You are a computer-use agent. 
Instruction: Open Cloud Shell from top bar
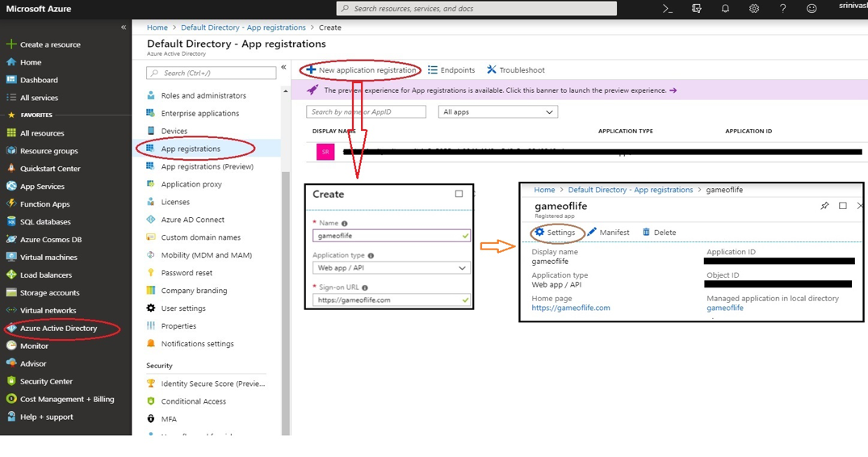[668, 9]
